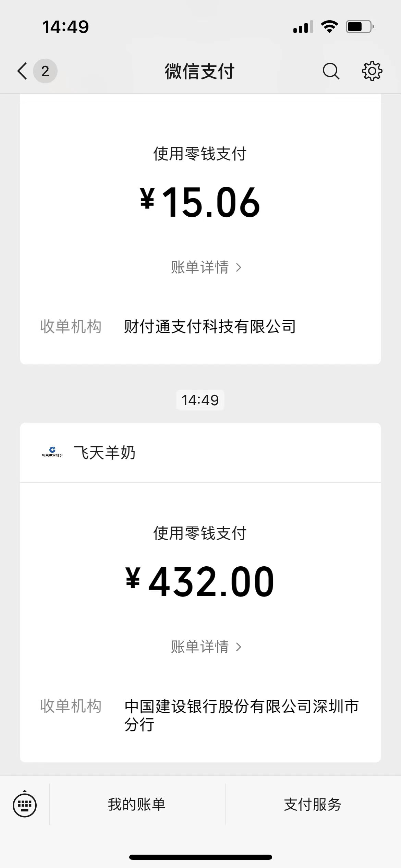
Task: Tap the 微信支付 page title
Action: pyautogui.click(x=200, y=71)
